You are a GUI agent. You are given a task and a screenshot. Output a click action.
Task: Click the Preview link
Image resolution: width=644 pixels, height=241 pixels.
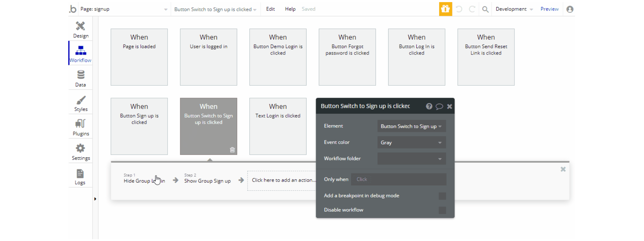pyautogui.click(x=549, y=9)
